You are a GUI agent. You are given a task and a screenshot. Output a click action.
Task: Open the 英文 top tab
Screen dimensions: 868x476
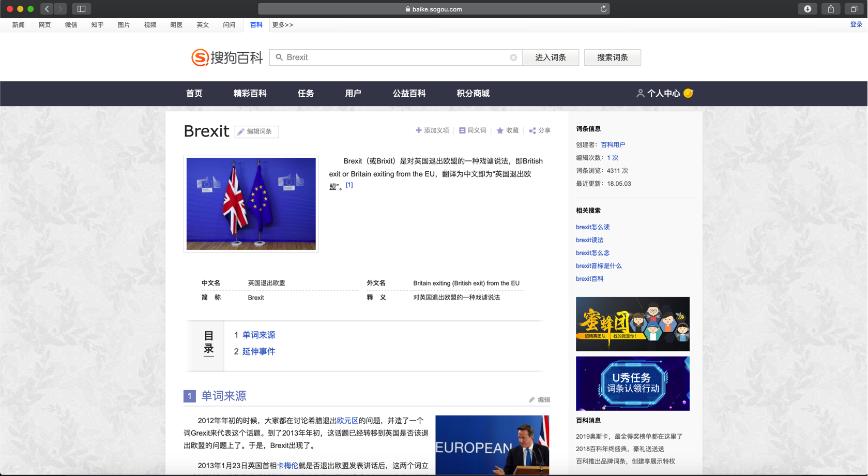tap(203, 25)
